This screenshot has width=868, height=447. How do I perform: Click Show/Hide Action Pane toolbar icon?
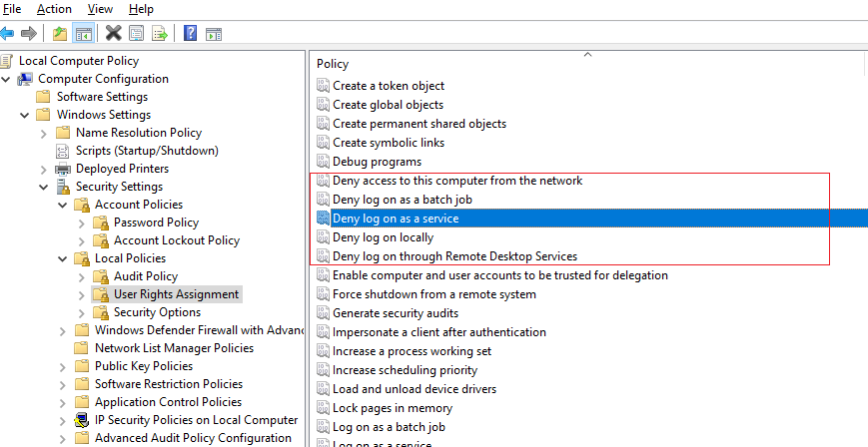pos(213,33)
